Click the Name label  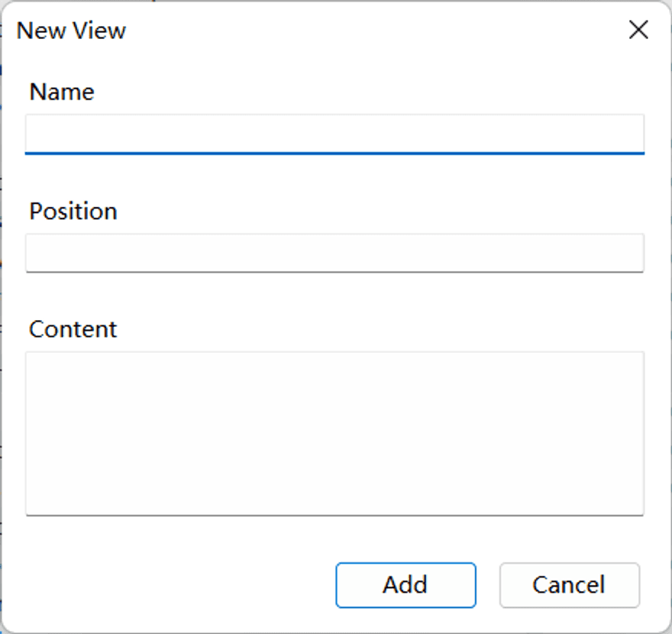pos(62,92)
